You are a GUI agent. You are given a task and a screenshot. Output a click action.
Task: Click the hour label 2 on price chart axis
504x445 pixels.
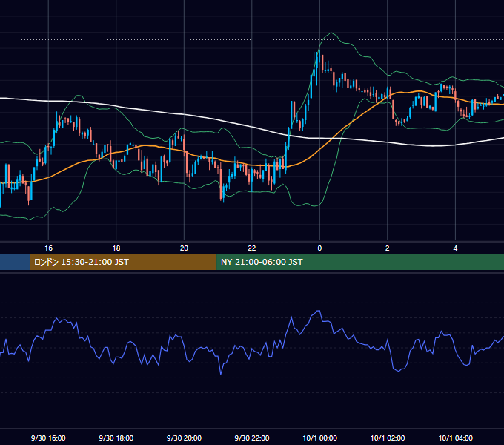coord(388,248)
